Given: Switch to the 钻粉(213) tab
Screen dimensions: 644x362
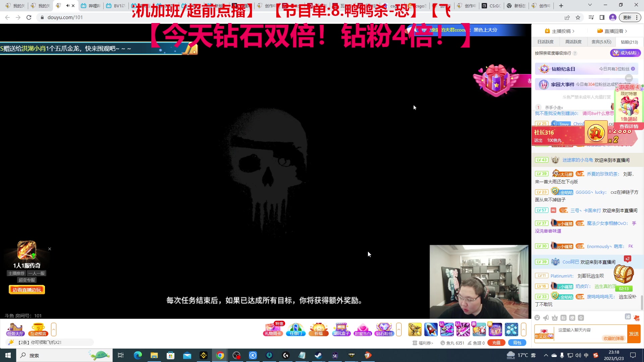Looking at the screenshot, I should pos(629,42).
